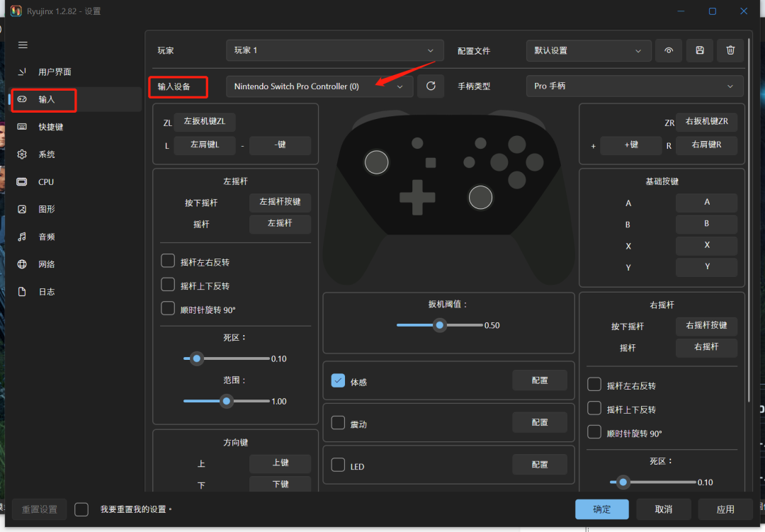The width and height of the screenshot is (765, 532).
Task: Enable the 震动 rumble checkbox
Action: click(338, 423)
